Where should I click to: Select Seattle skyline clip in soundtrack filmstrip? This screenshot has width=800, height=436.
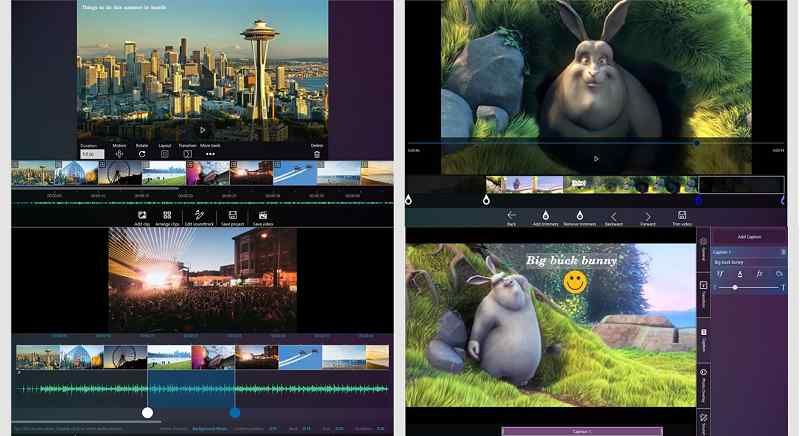coord(38,357)
